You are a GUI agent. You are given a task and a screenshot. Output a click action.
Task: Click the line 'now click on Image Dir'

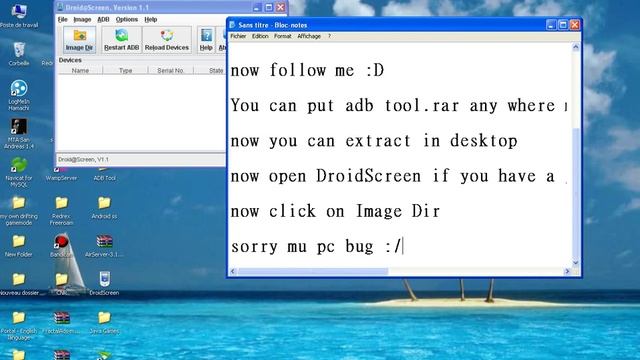tap(335, 211)
